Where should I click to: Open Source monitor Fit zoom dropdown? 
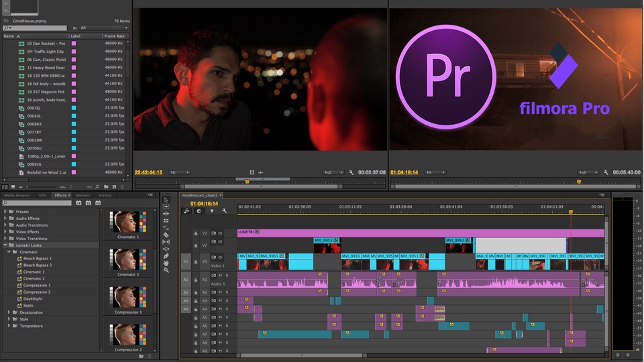point(180,172)
